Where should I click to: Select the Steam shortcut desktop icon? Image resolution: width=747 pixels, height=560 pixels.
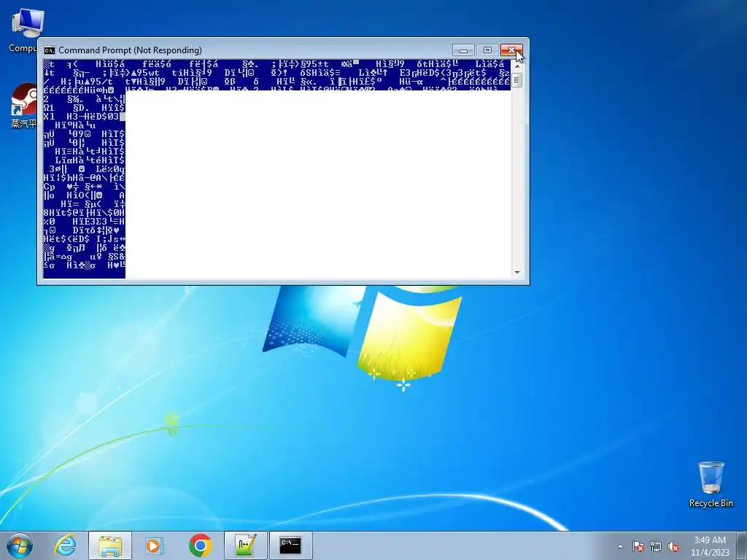click(x=24, y=106)
